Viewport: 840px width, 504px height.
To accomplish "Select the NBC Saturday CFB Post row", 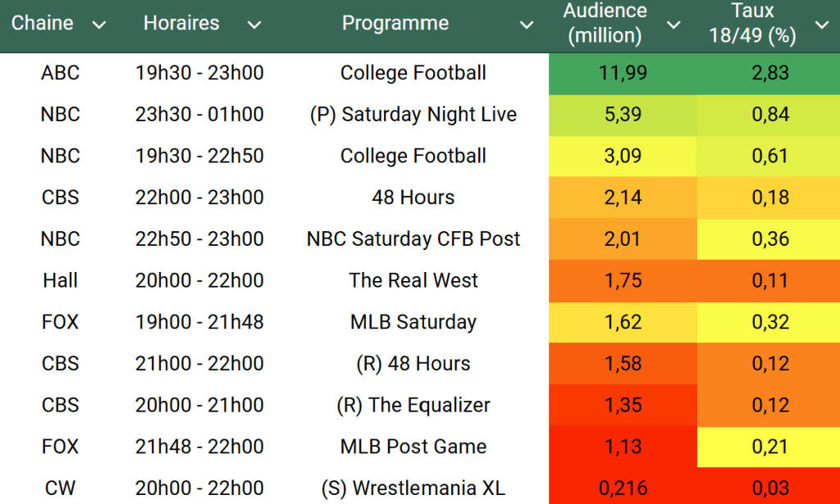I will tap(413, 239).
